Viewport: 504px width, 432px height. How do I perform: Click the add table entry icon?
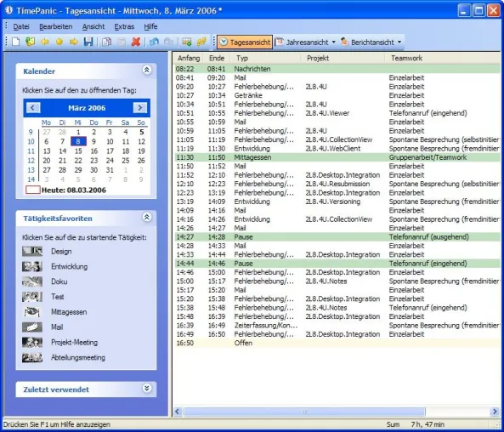187,43
